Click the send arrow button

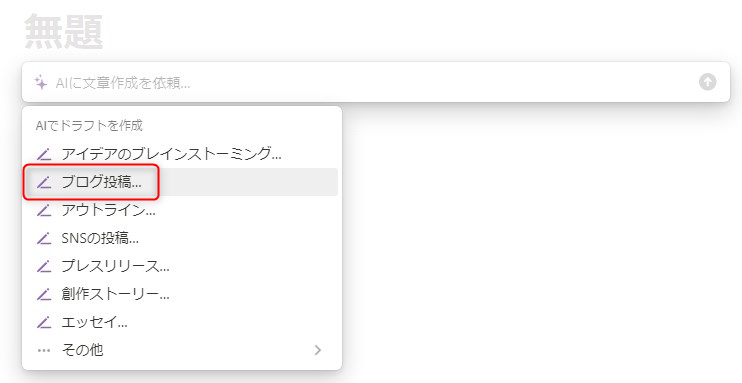click(707, 82)
